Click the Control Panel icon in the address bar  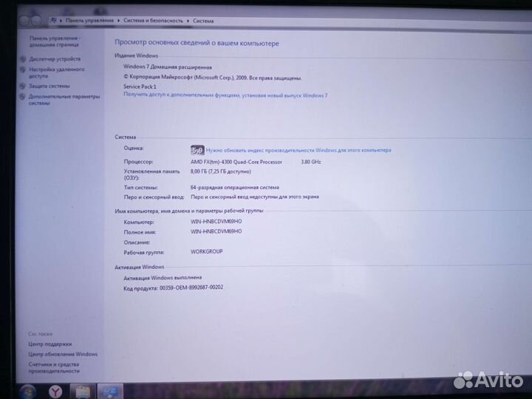[54, 21]
